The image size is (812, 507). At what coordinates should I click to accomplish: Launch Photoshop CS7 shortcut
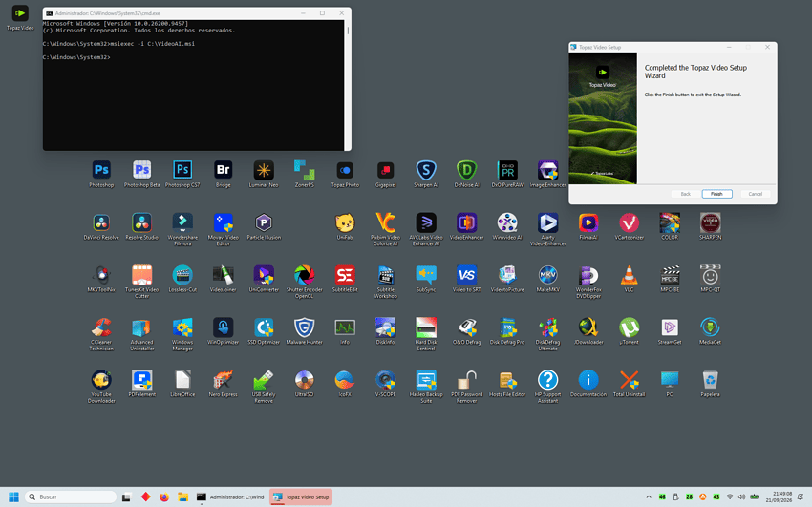[x=182, y=174]
